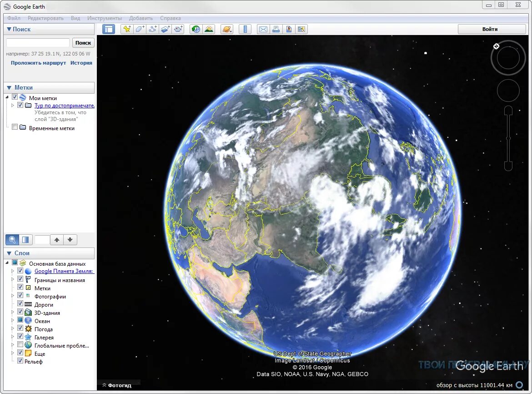Open the Добавить menu
532x394 pixels.
[x=141, y=18]
